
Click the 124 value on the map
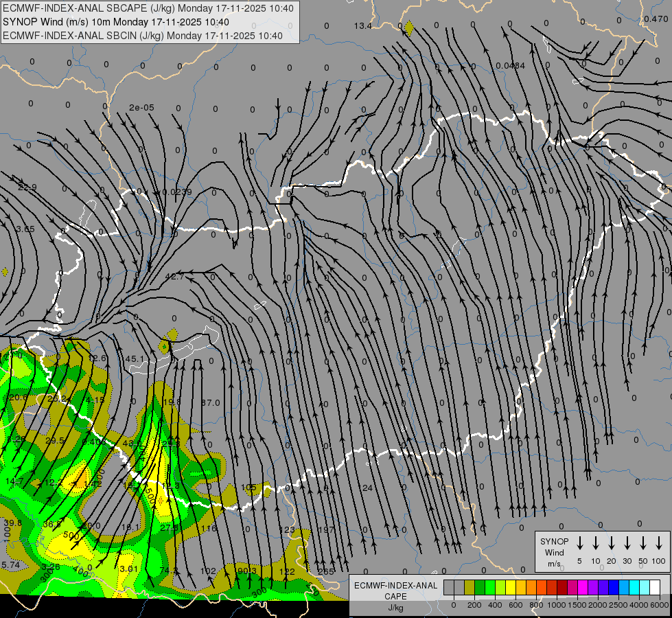(366, 488)
